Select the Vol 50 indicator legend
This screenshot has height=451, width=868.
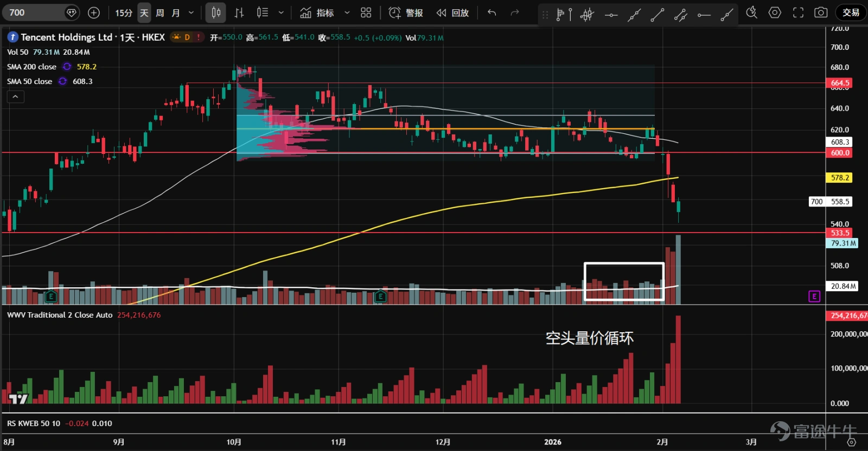[x=17, y=52]
